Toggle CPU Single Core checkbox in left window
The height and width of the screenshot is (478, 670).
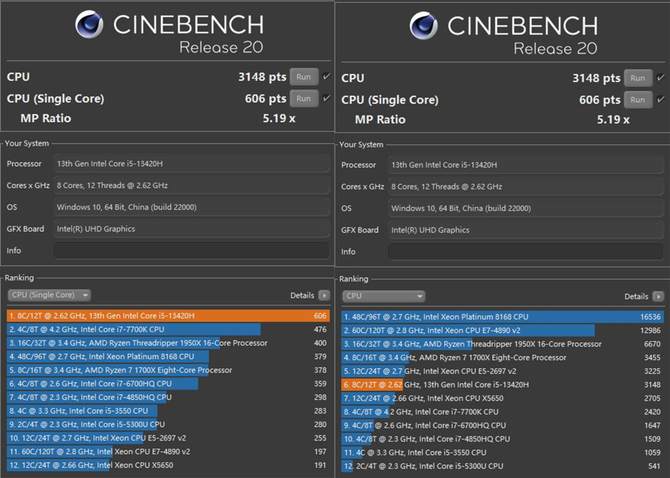[326, 98]
